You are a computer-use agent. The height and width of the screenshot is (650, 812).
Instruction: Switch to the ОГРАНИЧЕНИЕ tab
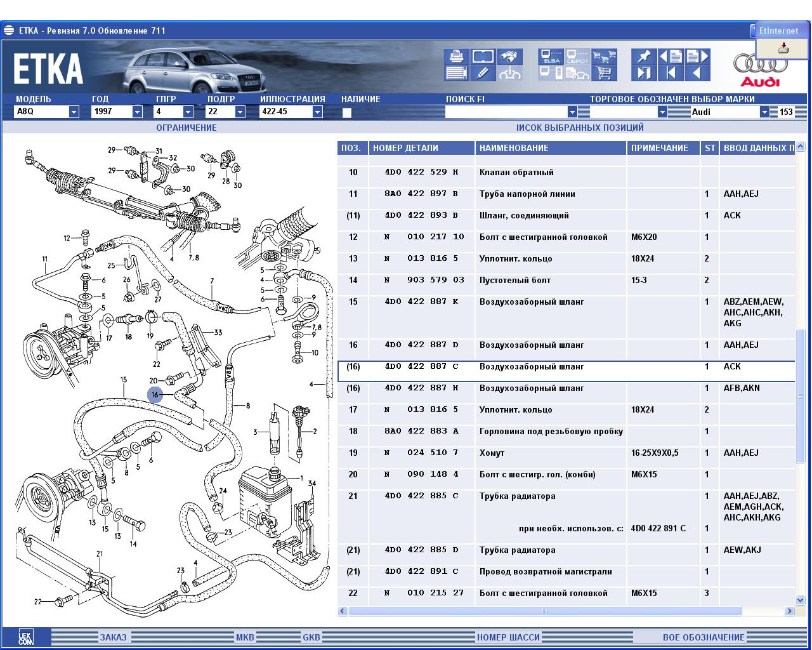(186, 128)
